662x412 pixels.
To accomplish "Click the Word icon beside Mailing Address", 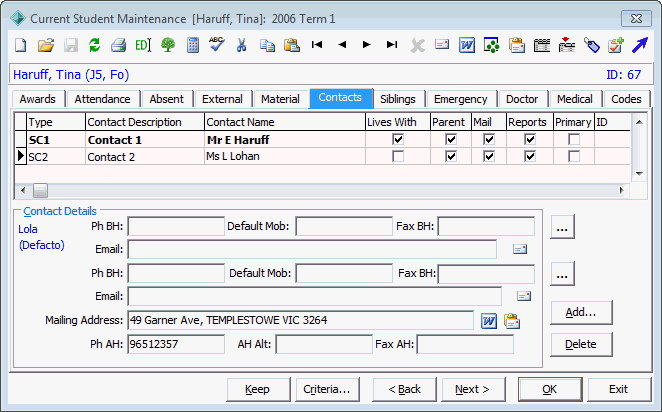I will tap(489, 321).
